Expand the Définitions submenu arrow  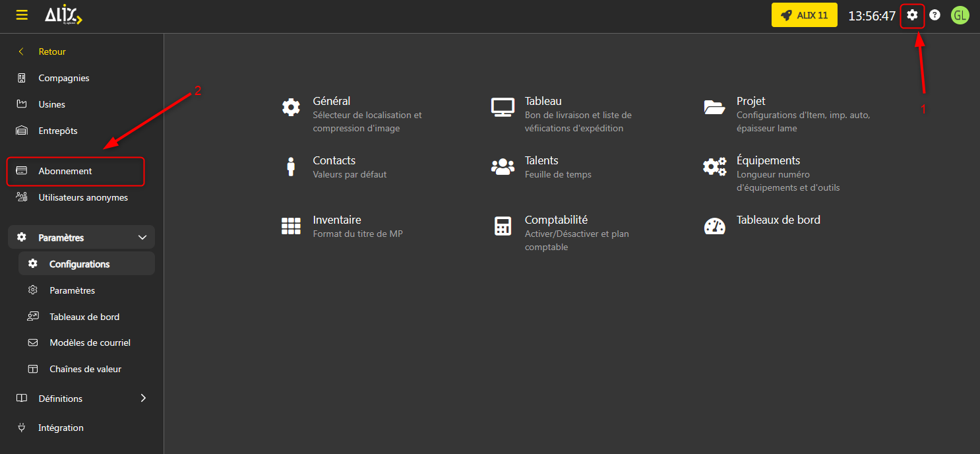coord(143,398)
